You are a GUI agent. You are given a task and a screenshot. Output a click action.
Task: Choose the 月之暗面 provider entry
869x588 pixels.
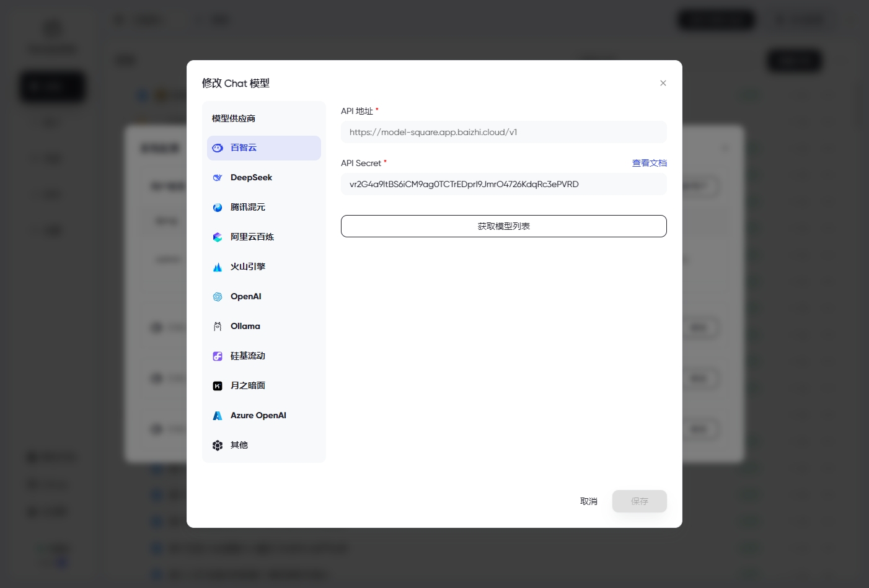[264, 386]
